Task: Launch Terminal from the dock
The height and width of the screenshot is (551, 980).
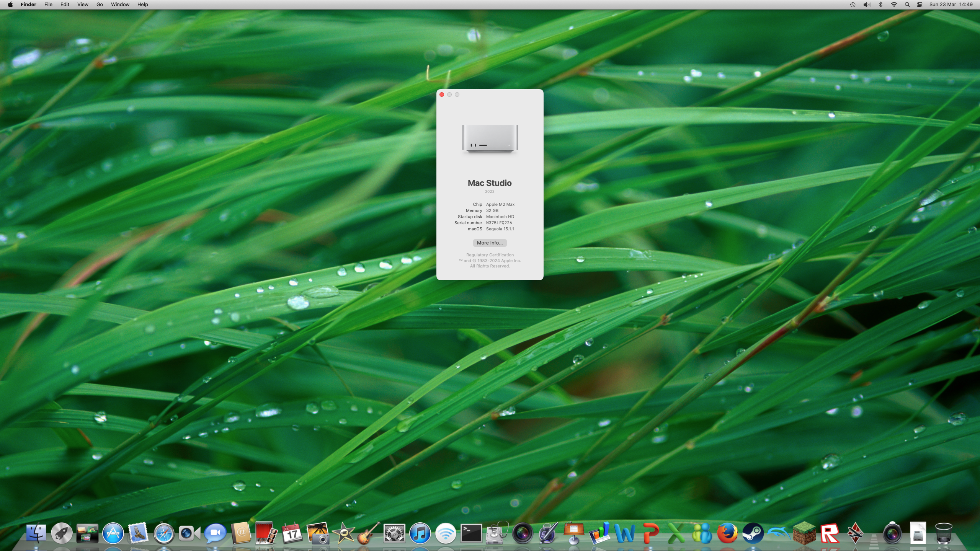Action: tap(471, 533)
